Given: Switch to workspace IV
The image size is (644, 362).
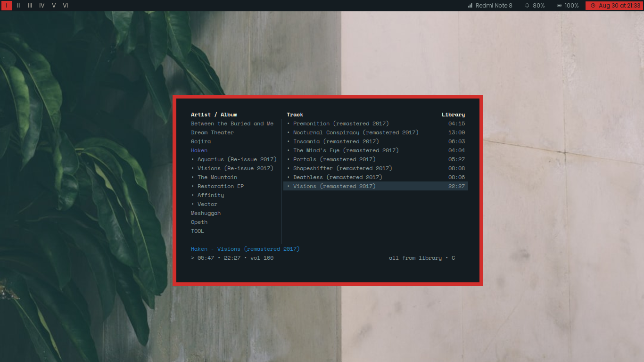Looking at the screenshot, I should coord(42,6).
